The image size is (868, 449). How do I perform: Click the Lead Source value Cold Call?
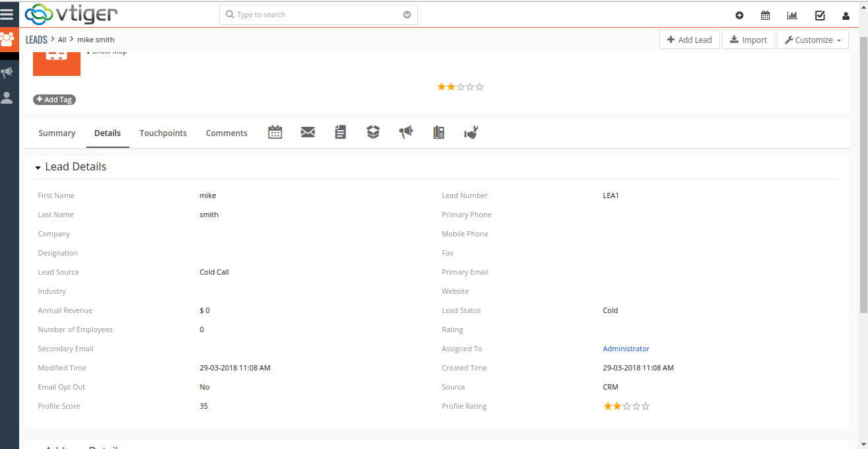click(214, 272)
